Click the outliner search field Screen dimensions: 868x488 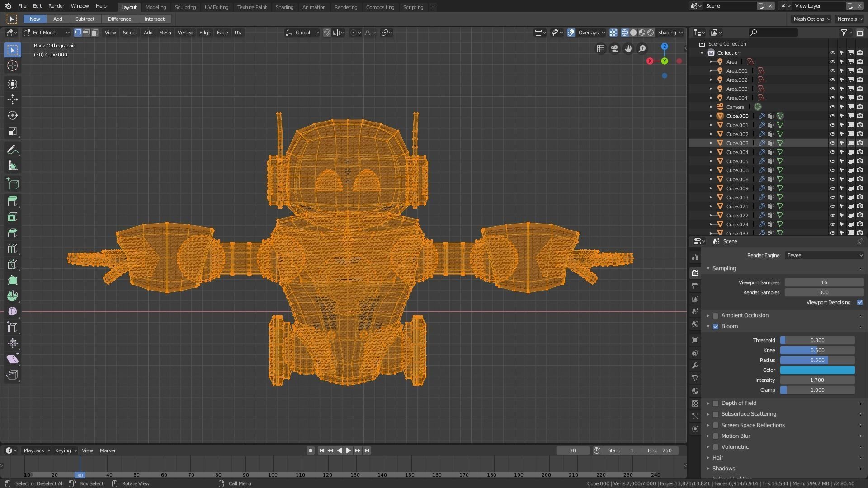[x=773, y=33]
